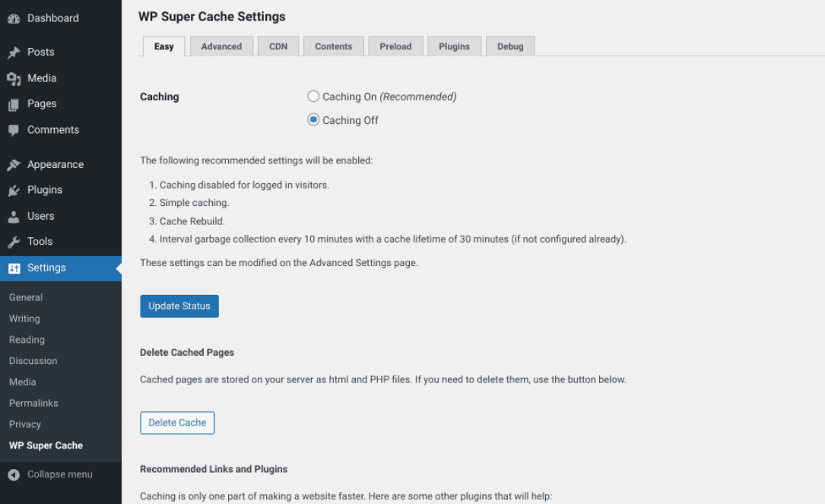
Task: Click the Users person icon
Action: [14, 216]
